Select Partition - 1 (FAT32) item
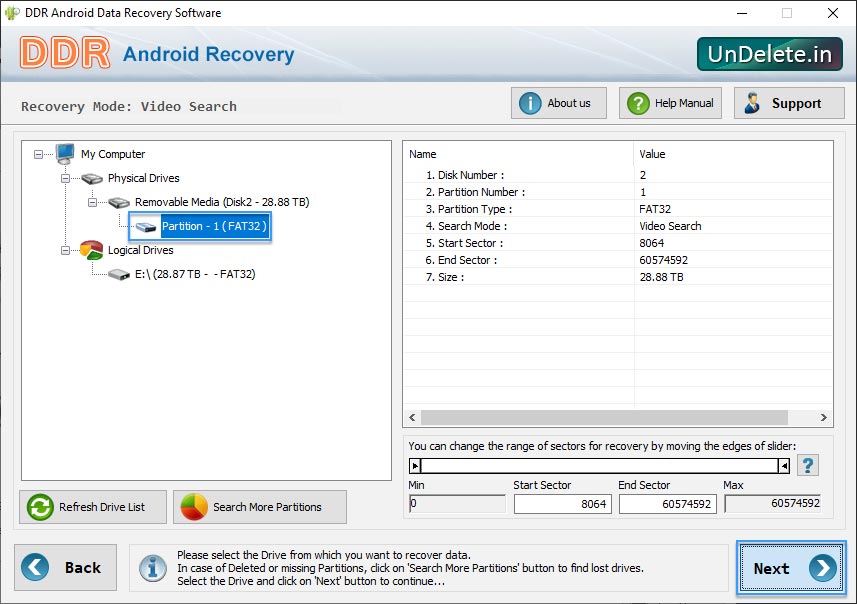857x604 pixels. tap(214, 226)
